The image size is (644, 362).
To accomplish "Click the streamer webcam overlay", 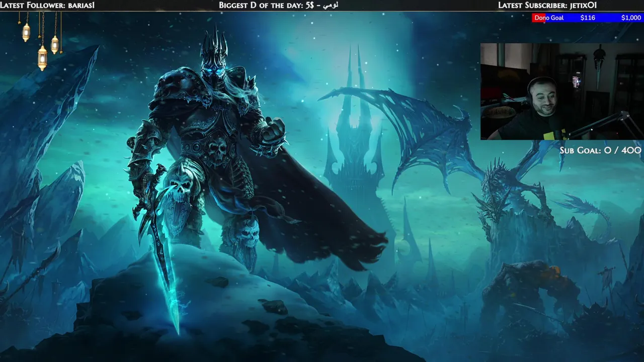I will coord(562,91).
